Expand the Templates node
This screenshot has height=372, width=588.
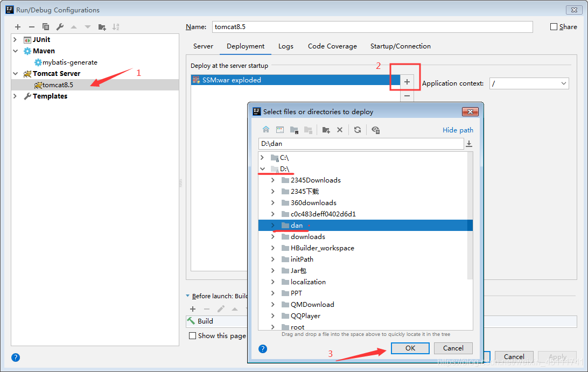point(15,96)
